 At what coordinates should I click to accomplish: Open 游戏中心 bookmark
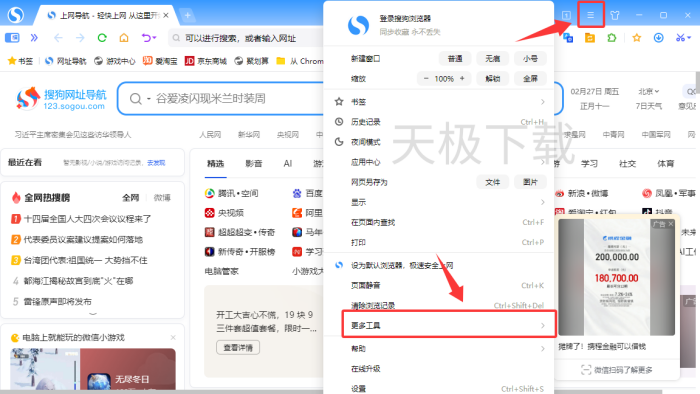[x=115, y=61]
